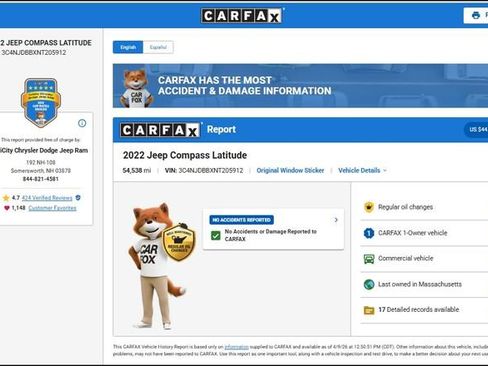The height and width of the screenshot is (366, 488).
Task: Expand the Vehicle Details dropdown
Action: pos(362,170)
